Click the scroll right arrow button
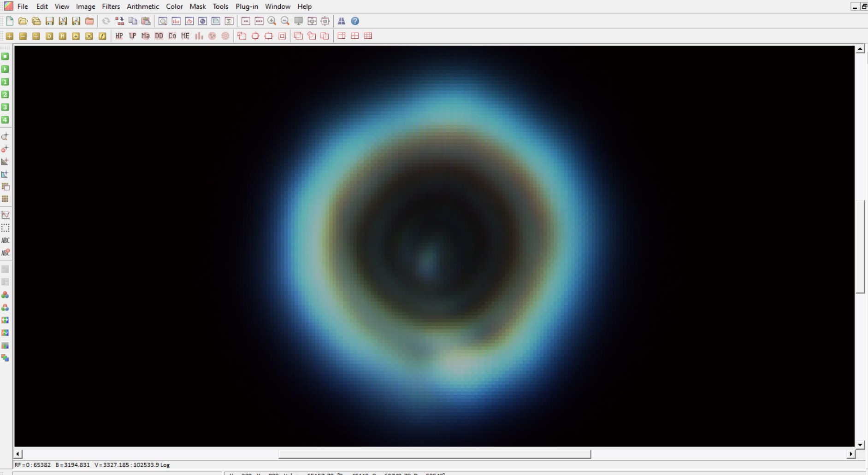The width and height of the screenshot is (868, 475). click(851, 454)
